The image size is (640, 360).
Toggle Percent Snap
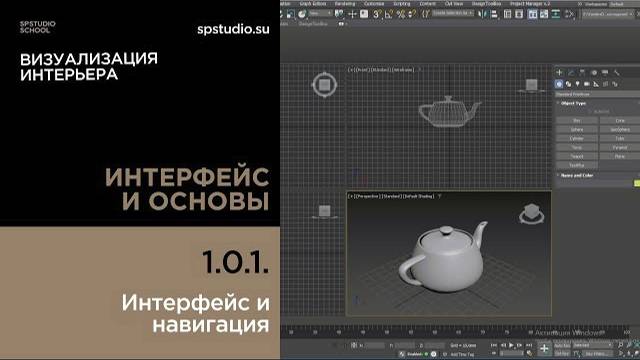[401, 14]
